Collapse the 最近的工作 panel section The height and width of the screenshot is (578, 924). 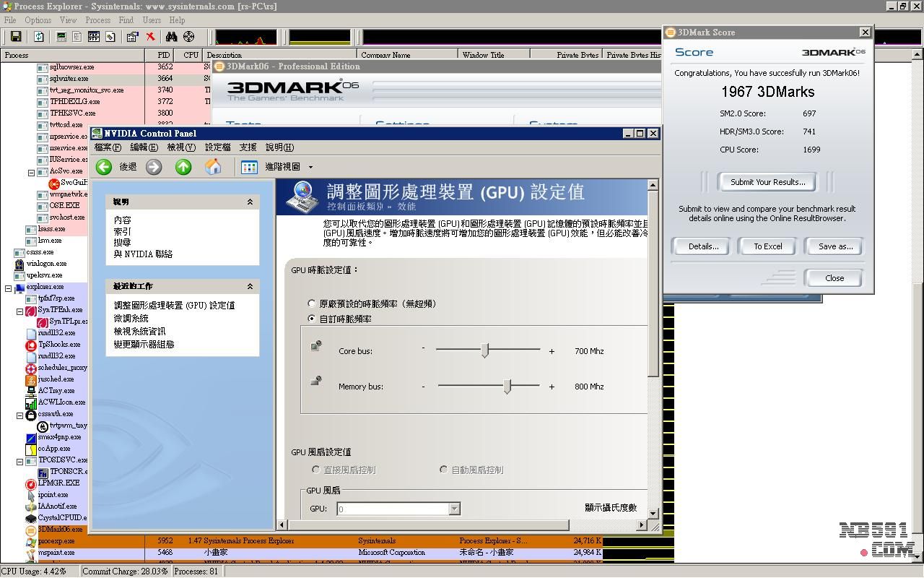(x=250, y=286)
